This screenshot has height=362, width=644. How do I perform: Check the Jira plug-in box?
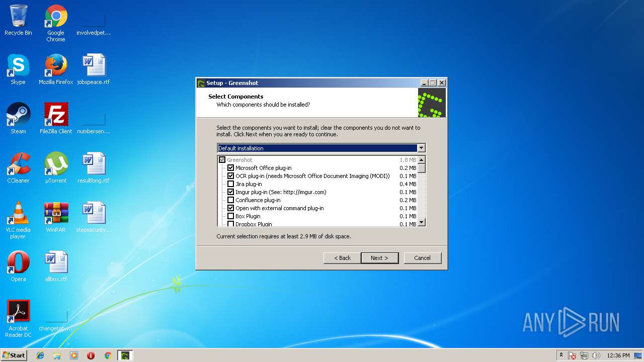pos(231,184)
